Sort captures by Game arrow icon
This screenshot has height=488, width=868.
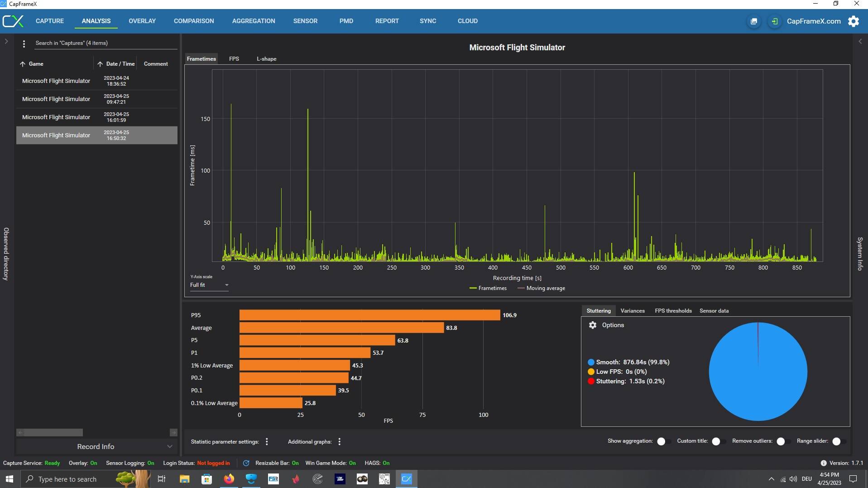[23, 64]
